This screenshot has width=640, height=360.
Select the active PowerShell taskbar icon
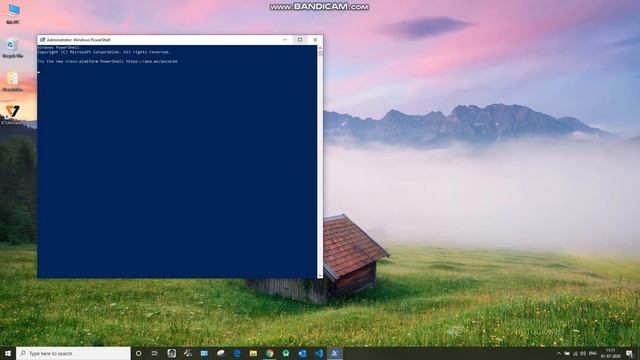pyautogui.click(x=335, y=353)
